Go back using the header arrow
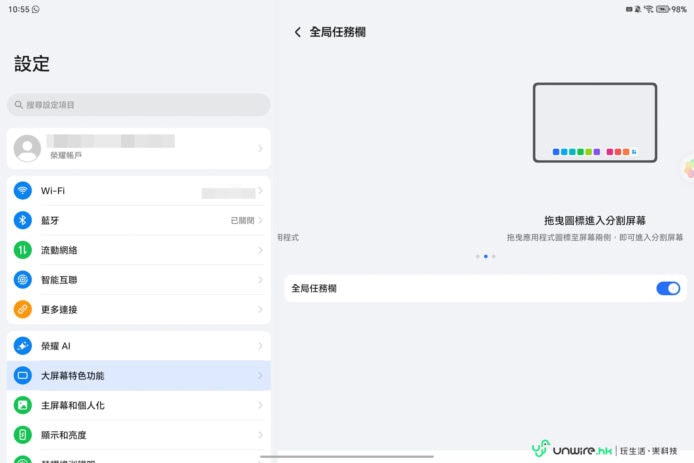Image resolution: width=694 pixels, height=463 pixels. [x=297, y=32]
